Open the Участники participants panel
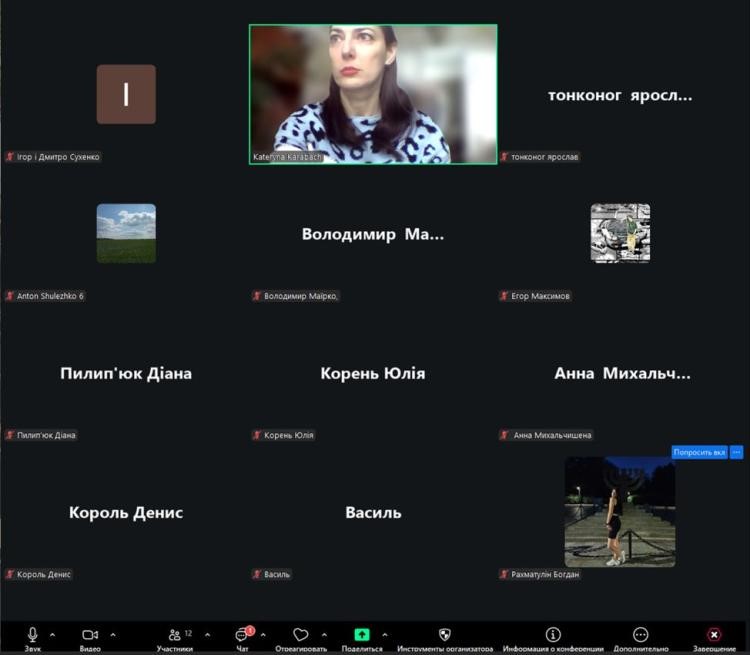This screenshot has width=750, height=655. 175,635
